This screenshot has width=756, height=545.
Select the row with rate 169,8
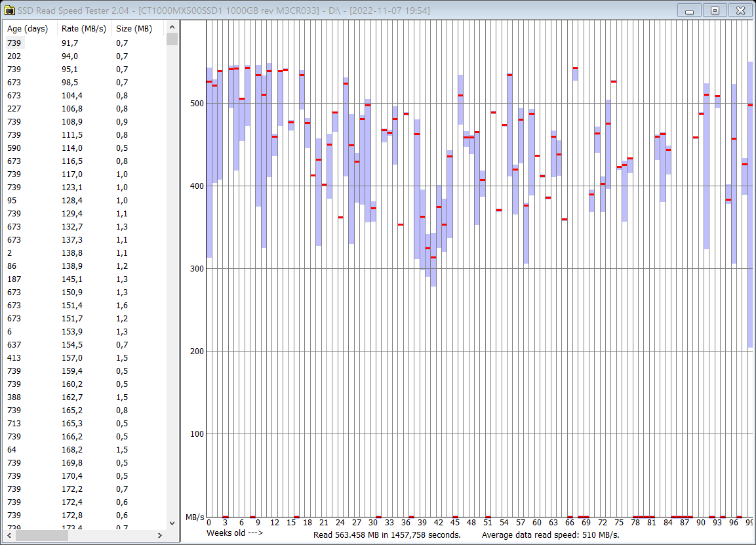pos(85,462)
